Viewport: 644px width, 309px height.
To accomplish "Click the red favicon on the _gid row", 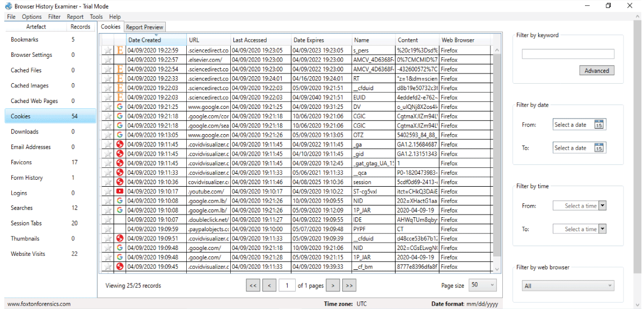I will click(x=120, y=153).
